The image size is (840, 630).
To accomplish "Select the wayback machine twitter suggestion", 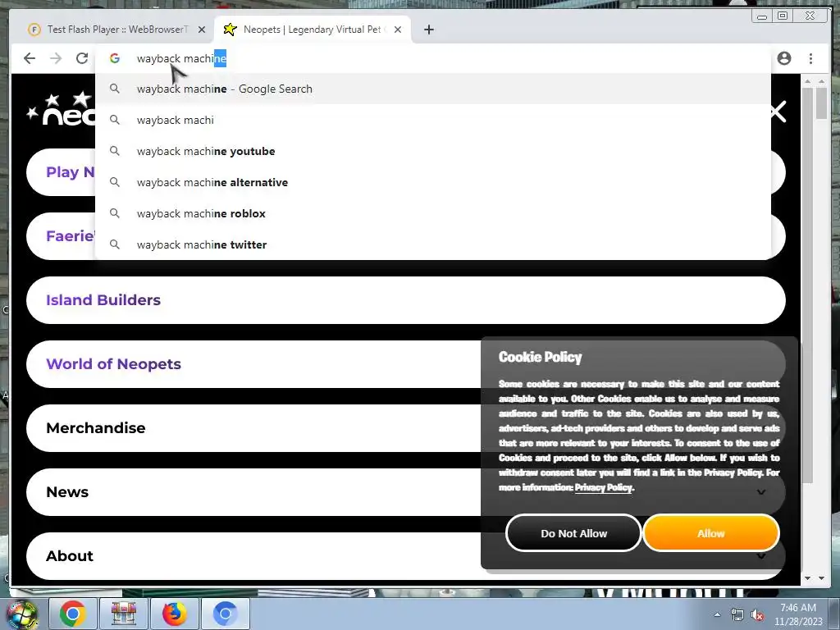I will click(x=433, y=244).
